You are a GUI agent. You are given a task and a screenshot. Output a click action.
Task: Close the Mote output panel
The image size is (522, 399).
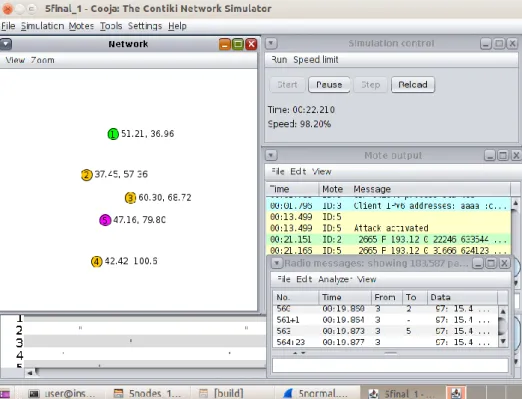pyautogui.click(x=516, y=156)
